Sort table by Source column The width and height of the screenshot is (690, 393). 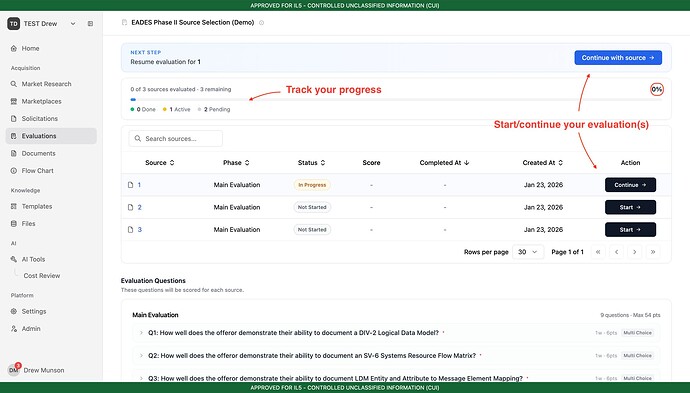[160, 163]
